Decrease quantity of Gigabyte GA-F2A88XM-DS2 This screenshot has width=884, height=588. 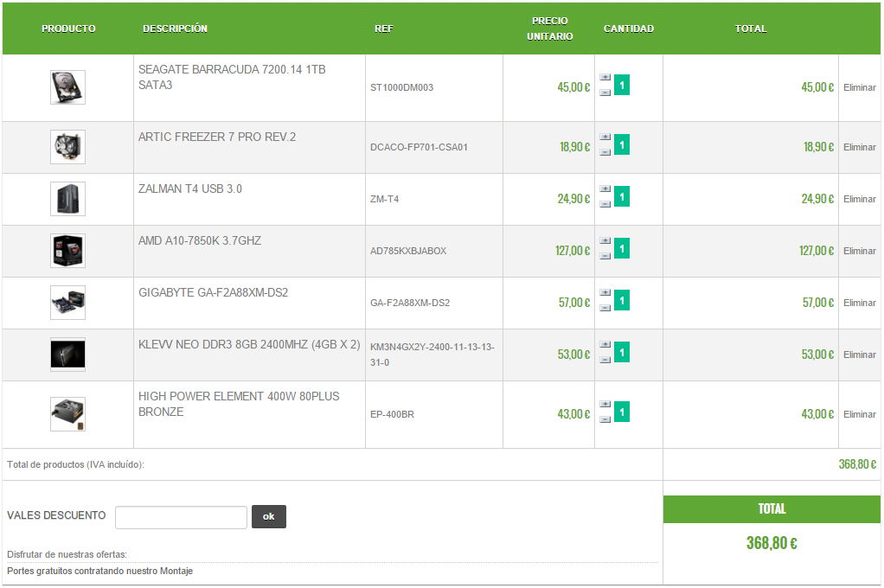coord(605,308)
